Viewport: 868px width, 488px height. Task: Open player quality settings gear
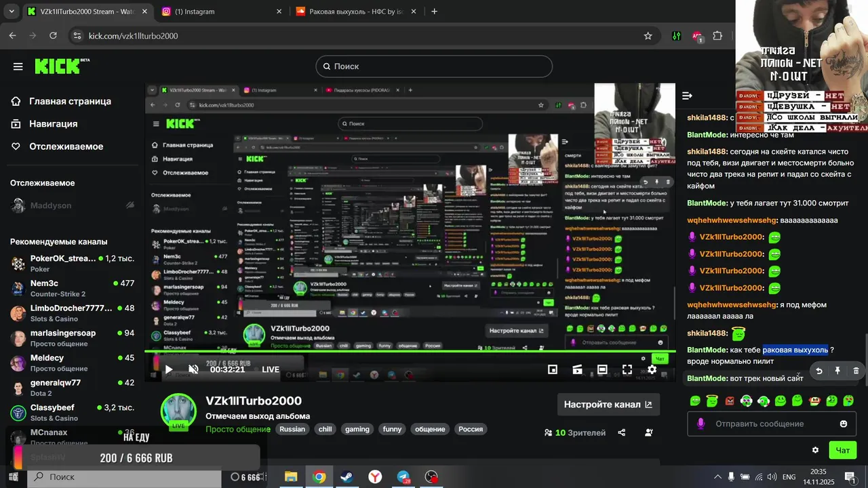[x=652, y=369]
